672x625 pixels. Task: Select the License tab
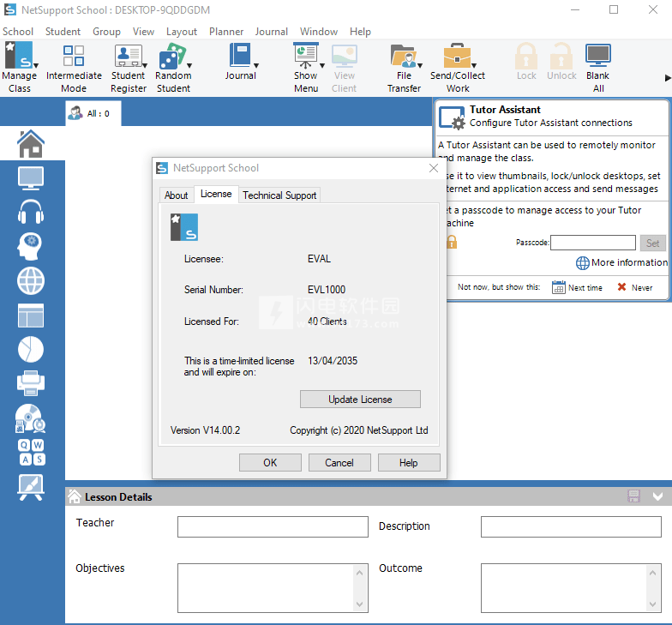click(x=216, y=194)
